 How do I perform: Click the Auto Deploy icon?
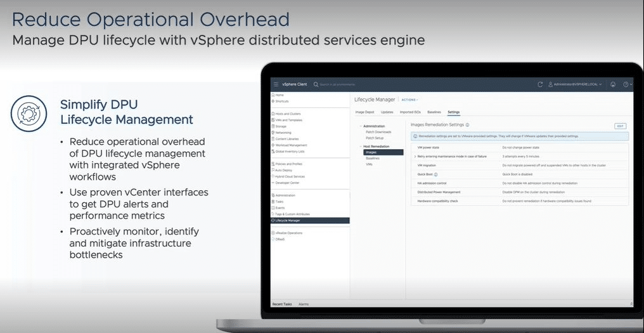273,170
